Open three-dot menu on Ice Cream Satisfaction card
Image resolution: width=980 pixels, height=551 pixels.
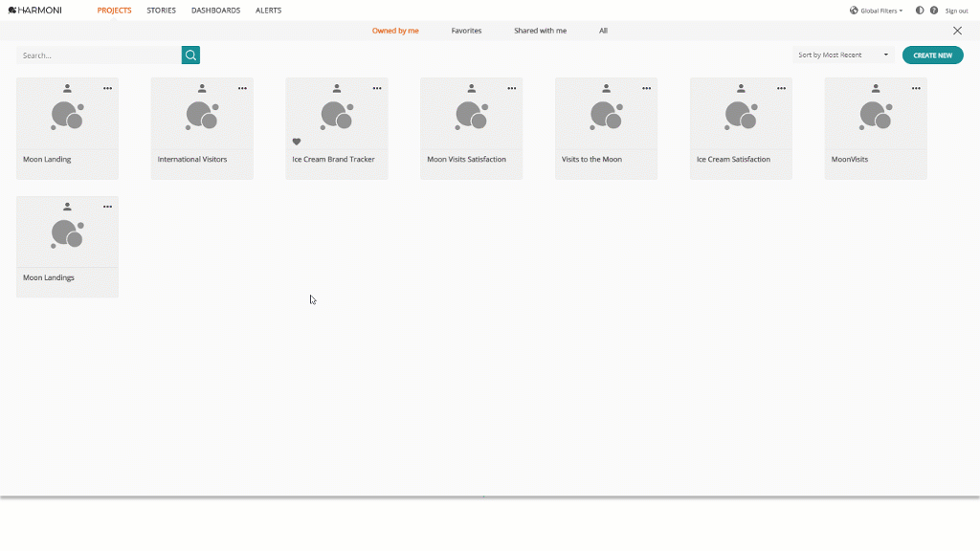point(781,89)
